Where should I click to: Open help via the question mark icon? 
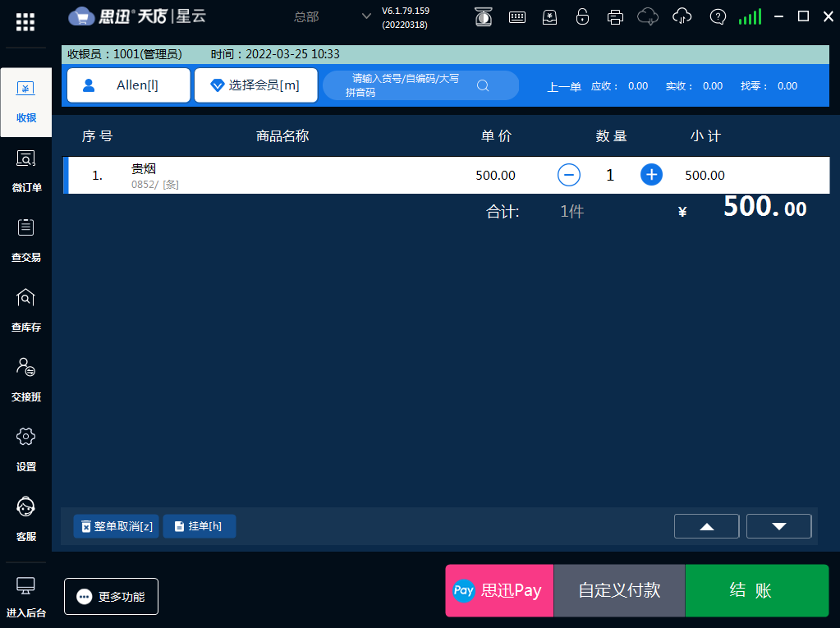(x=718, y=16)
